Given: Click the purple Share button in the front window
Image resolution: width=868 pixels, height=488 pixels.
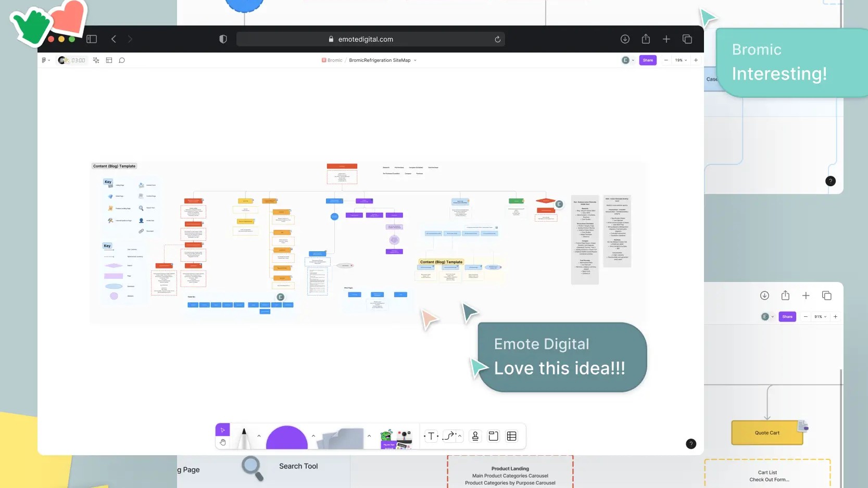Looking at the screenshot, I should click(x=648, y=60).
